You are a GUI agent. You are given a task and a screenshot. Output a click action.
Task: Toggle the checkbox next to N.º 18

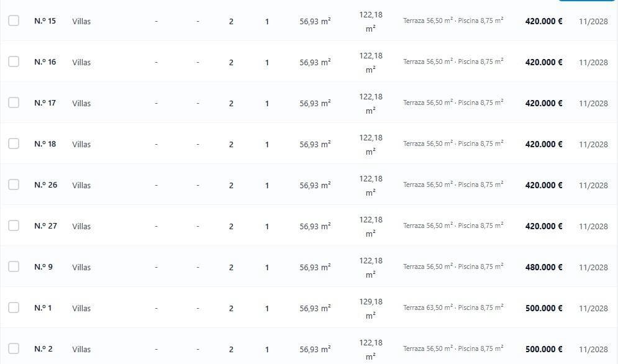point(14,143)
